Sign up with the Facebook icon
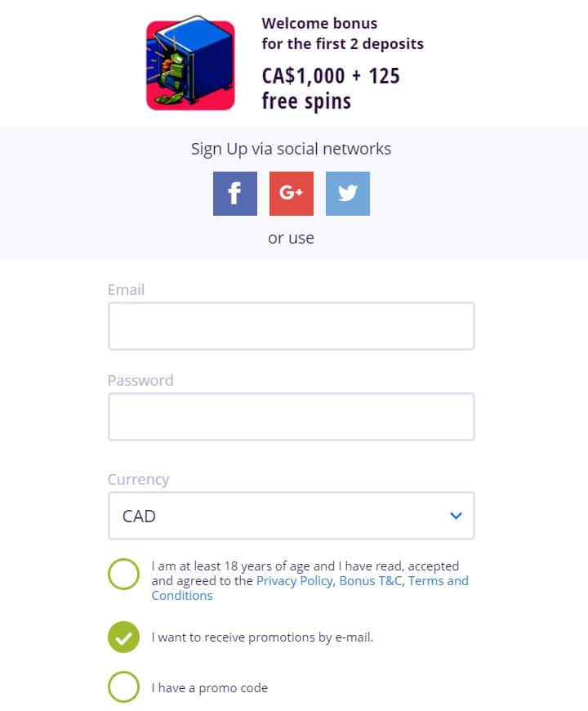 pos(235,194)
